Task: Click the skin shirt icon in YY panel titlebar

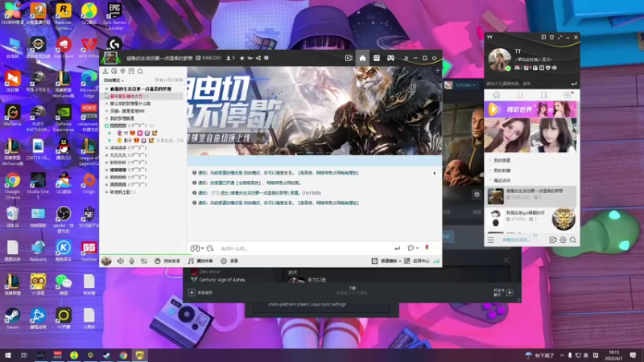Action: (x=551, y=37)
